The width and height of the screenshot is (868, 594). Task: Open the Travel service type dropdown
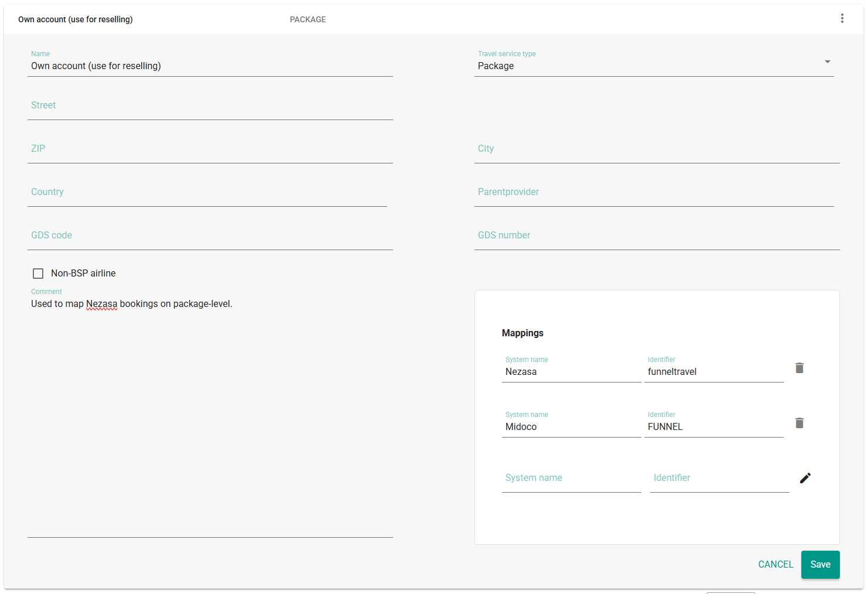654,62
